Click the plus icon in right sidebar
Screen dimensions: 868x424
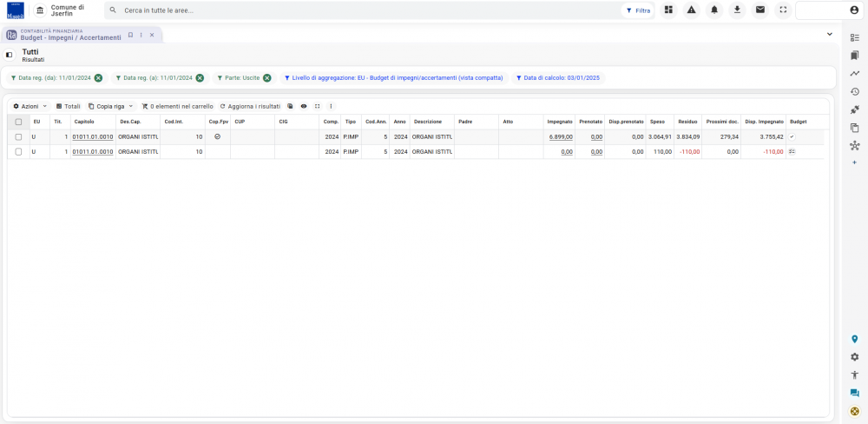click(x=854, y=162)
